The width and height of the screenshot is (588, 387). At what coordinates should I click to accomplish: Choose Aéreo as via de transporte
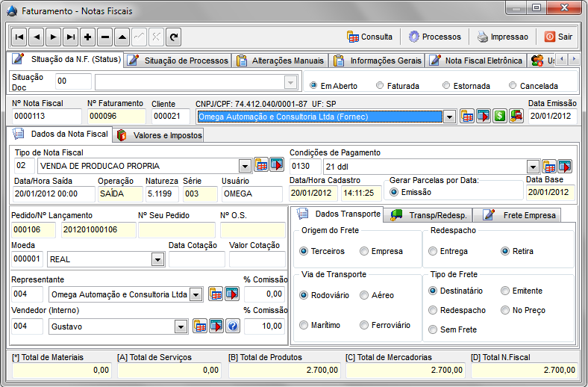click(x=364, y=295)
